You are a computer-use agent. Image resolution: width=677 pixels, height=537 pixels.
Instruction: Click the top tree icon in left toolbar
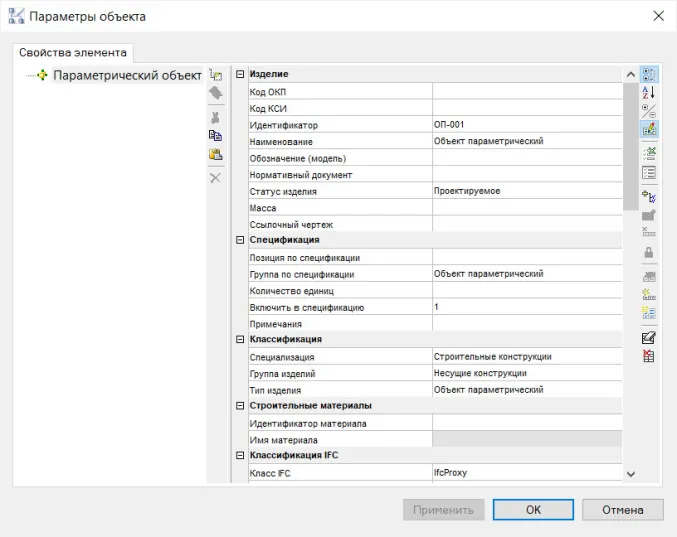[x=215, y=75]
